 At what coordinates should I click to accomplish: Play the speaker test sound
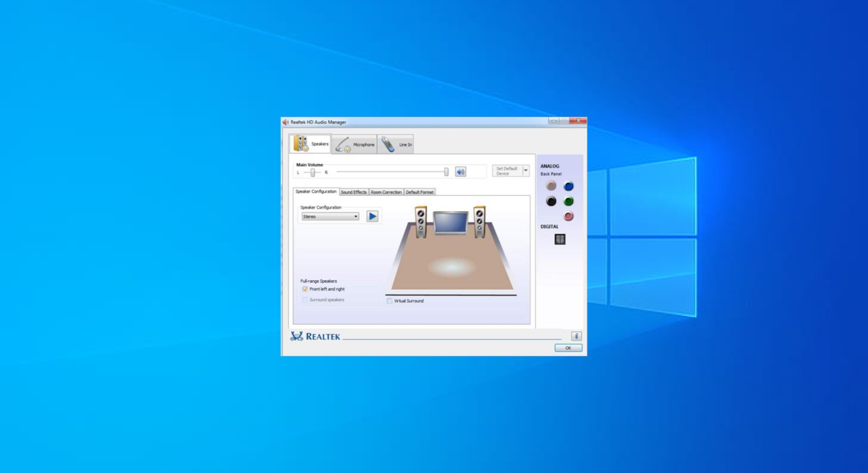tap(372, 216)
